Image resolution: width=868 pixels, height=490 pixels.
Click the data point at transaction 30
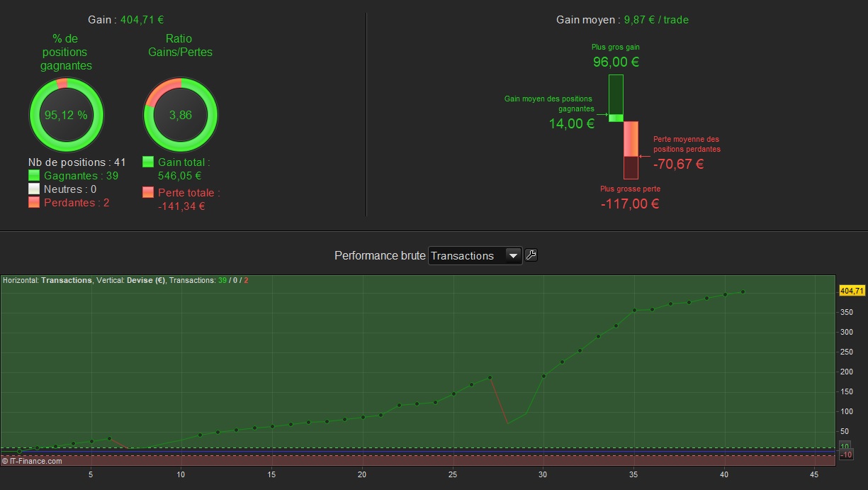tap(543, 376)
